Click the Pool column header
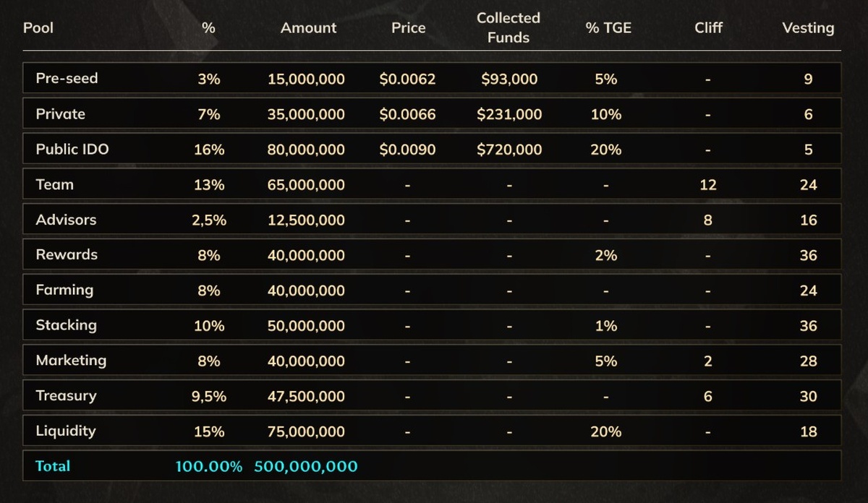This screenshot has width=868, height=503. tap(38, 28)
